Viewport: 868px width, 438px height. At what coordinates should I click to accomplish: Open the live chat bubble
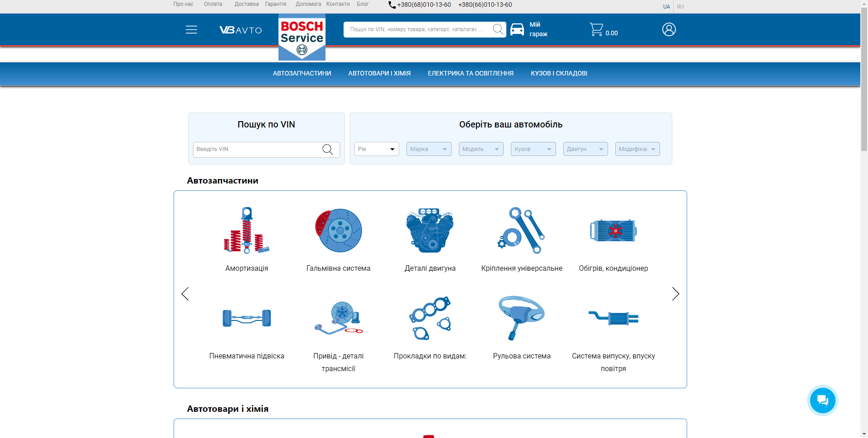(x=822, y=400)
